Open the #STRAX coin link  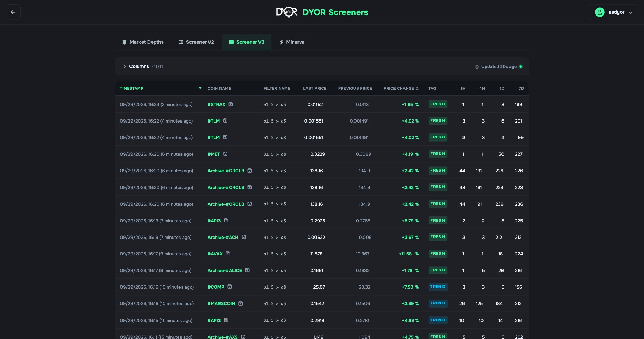coord(216,104)
